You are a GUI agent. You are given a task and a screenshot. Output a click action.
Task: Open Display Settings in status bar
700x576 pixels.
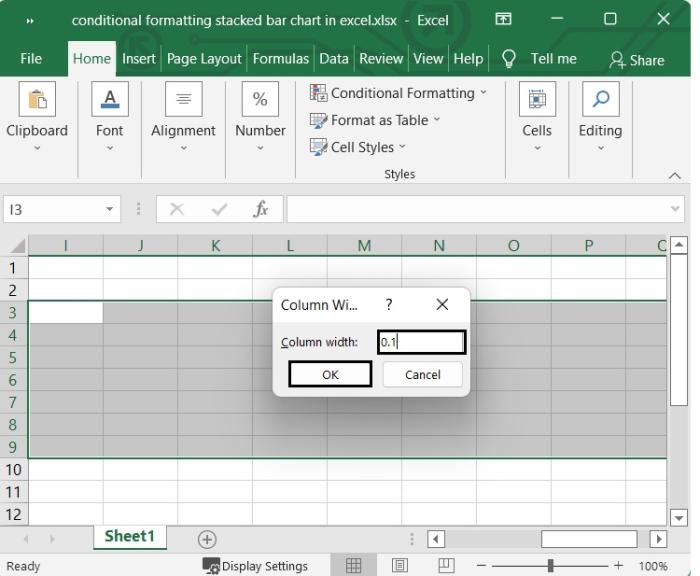[255, 566]
